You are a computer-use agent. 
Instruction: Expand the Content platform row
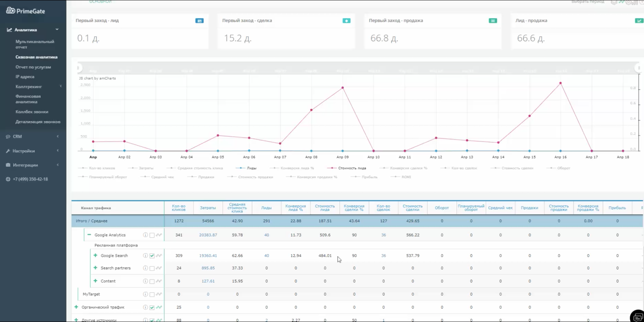click(x=95, y=281)
